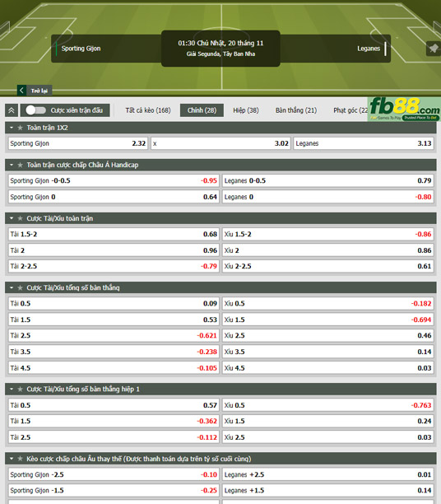Image resolution: width=441 pixels, height=504 pixels.
Task: Collapse the Cược Tài/Xỉu toàn trận section
Action: (12, 218)
